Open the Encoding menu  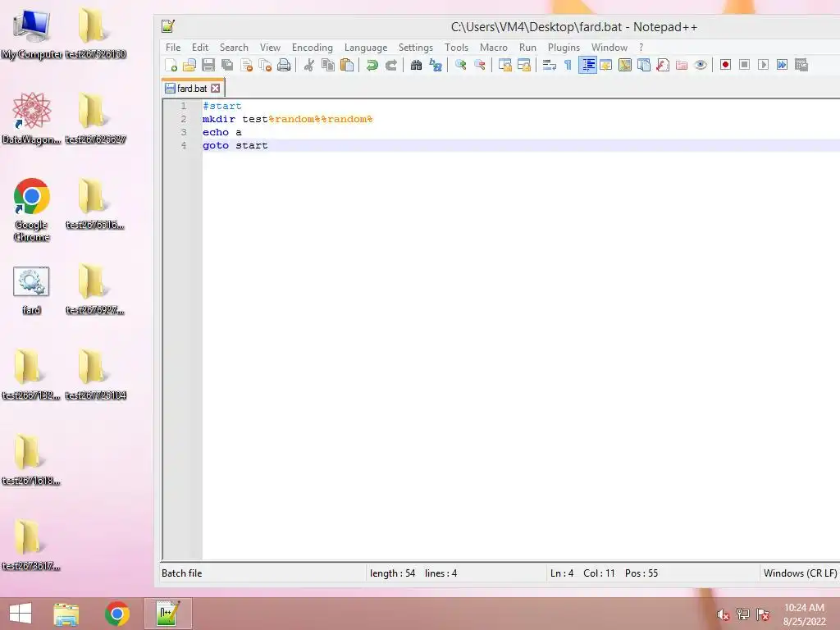click(x=313, y=48)
